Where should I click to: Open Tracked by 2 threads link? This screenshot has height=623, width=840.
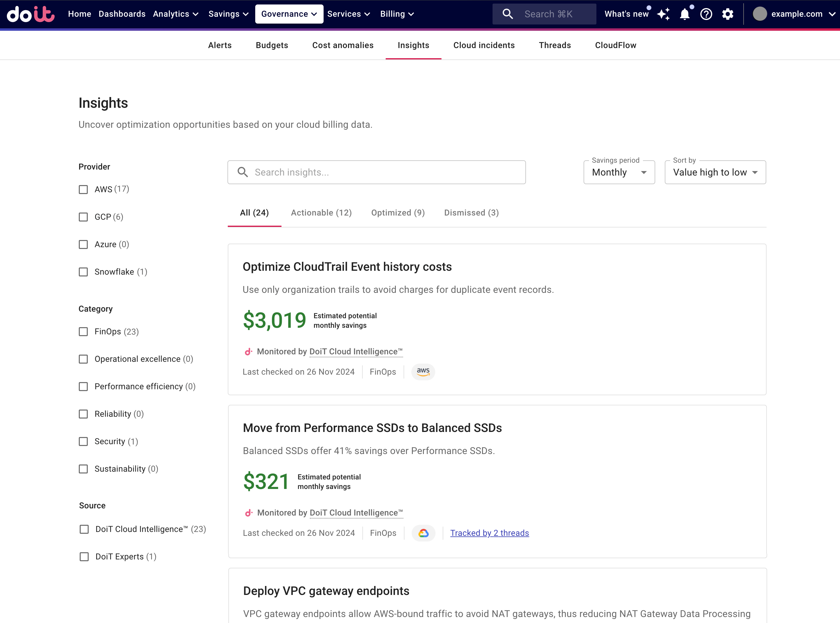tap(489, 533)
